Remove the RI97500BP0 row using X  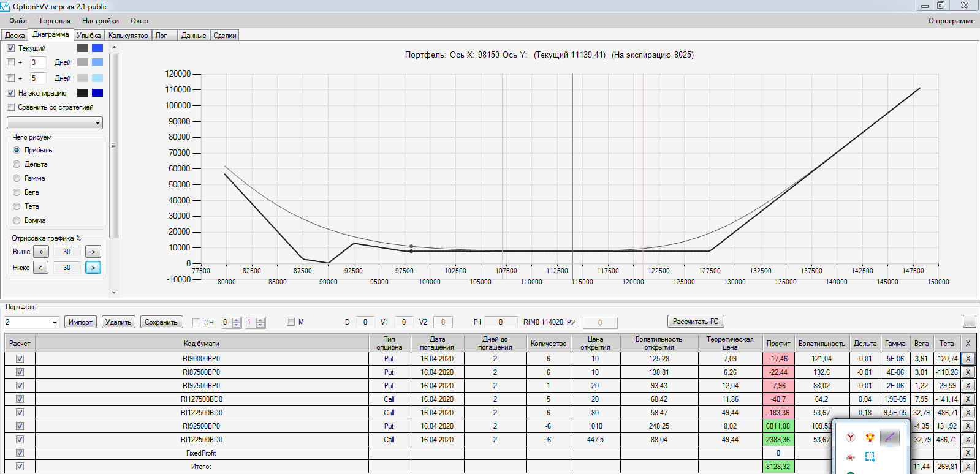tap(968, 386)
